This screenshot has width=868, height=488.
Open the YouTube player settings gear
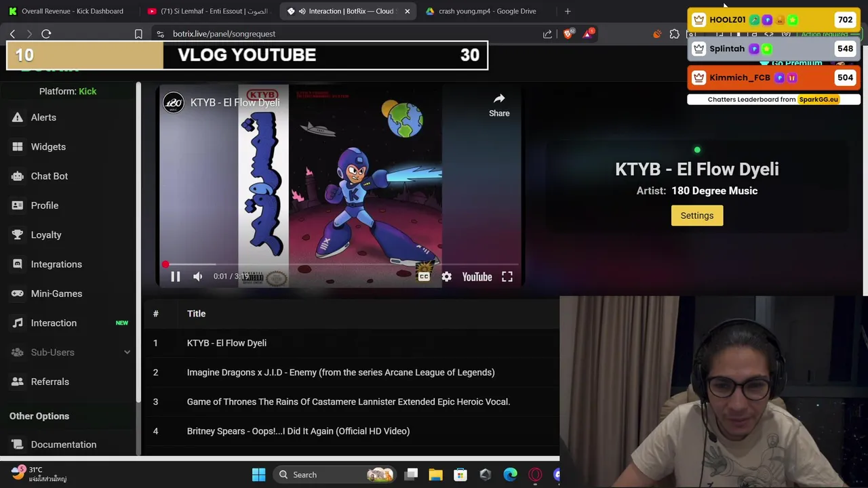[x=446, y=277]
